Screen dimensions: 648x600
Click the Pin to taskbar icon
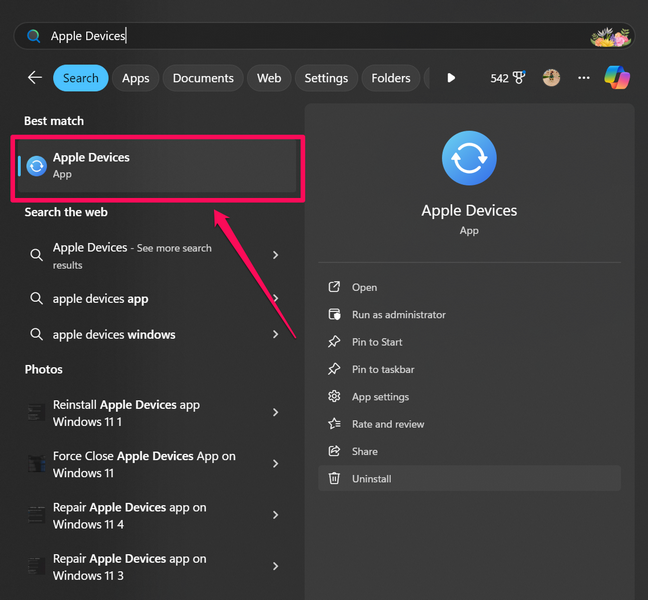coord(334,369)
